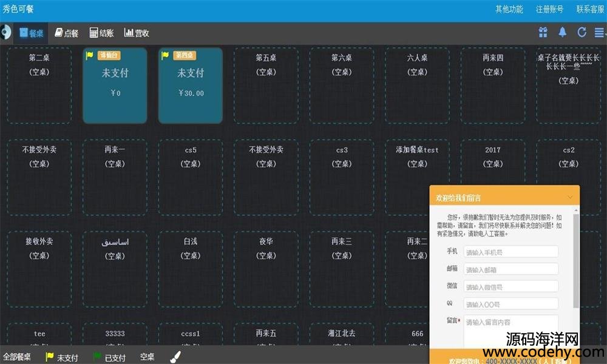607x364 pixels.
Task: Click the refresh icon in the toolbar
Action: click(x=582, y=33)
